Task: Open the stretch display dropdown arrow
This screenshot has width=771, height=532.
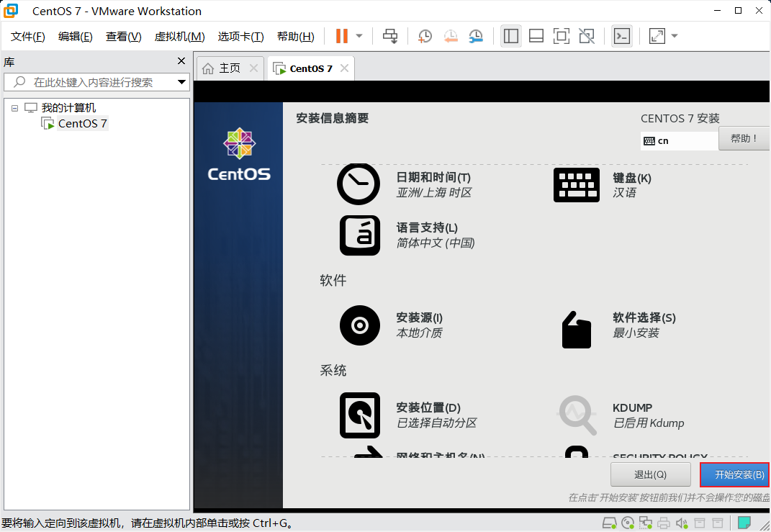Action: (x=675, y=36)
